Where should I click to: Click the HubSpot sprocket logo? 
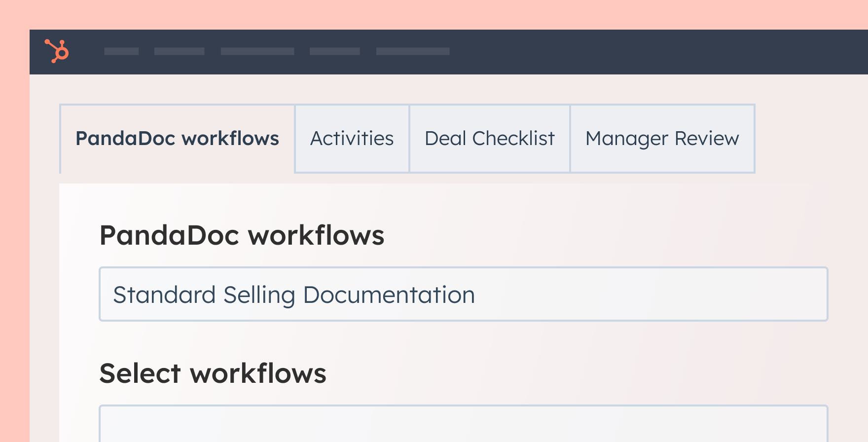click(57, 51)
